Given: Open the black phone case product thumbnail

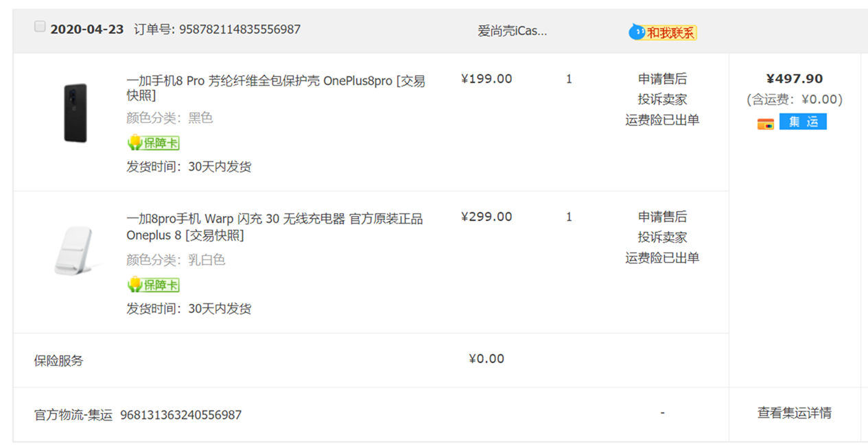Looking at the screenshot, I should pyautogui.click(x=75, y=113).
